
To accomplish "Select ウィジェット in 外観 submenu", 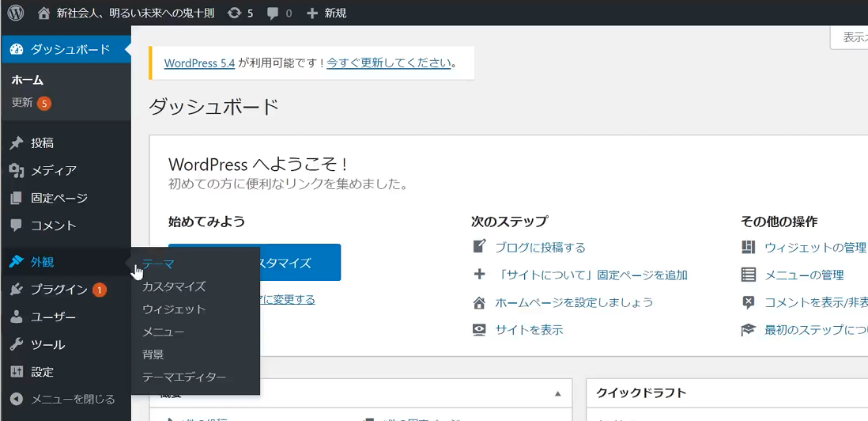I will coord(174,309).
